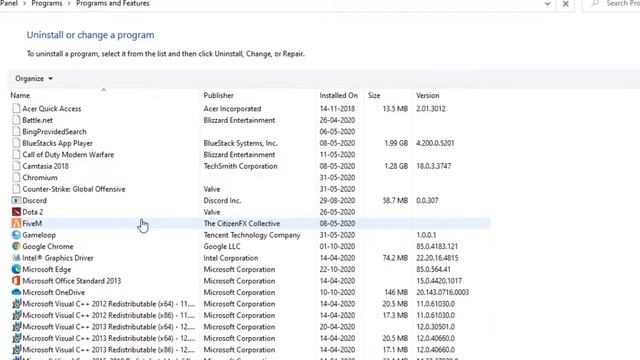640x360 pixels.
Task: Click the Intel Graphics Driver icon
Action: coord(16,258)
